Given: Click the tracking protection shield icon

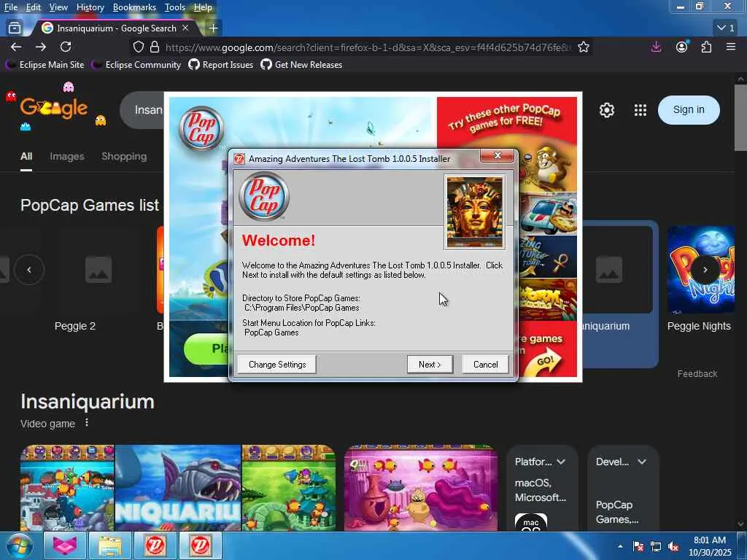Looking at the screenshot, I should tap(138, 47).
